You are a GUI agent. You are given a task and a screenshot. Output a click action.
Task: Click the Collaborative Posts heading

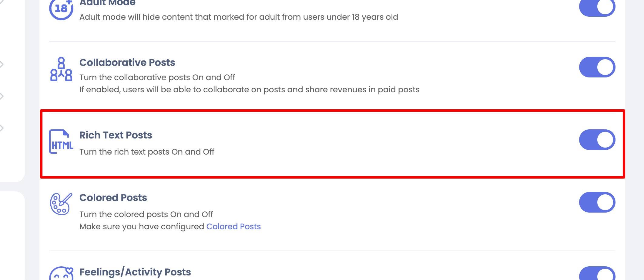coord(127,63)
